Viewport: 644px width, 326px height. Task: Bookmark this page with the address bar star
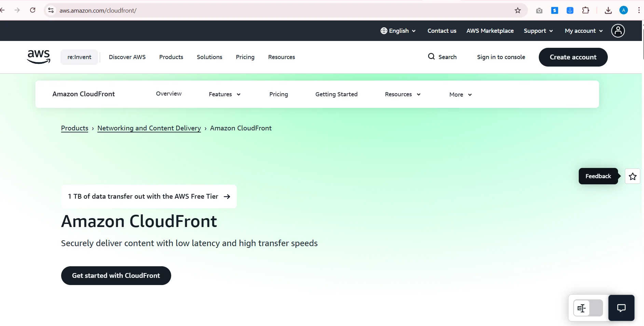pyautogui.click(x=517, y=10)
